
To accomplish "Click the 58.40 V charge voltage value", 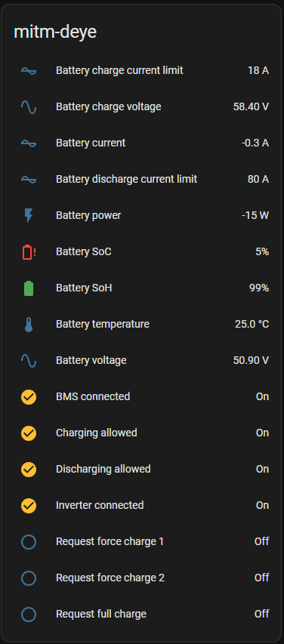I will point(251,106).
